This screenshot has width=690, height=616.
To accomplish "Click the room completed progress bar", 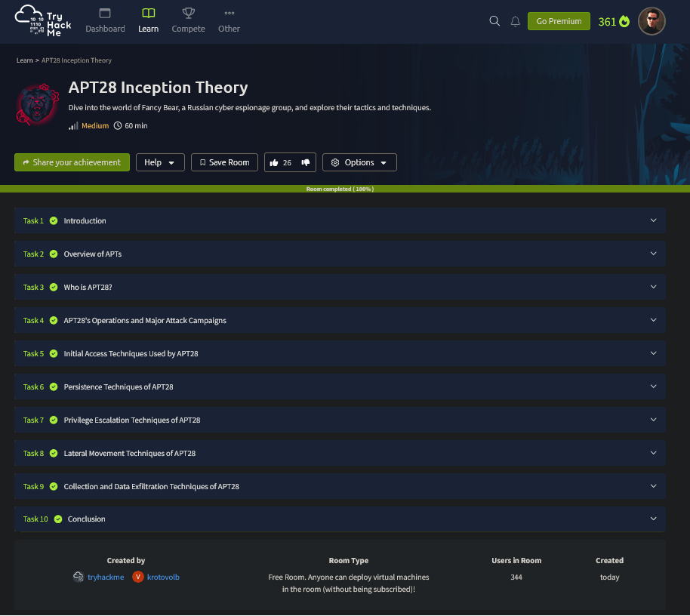I will [340, 189].
